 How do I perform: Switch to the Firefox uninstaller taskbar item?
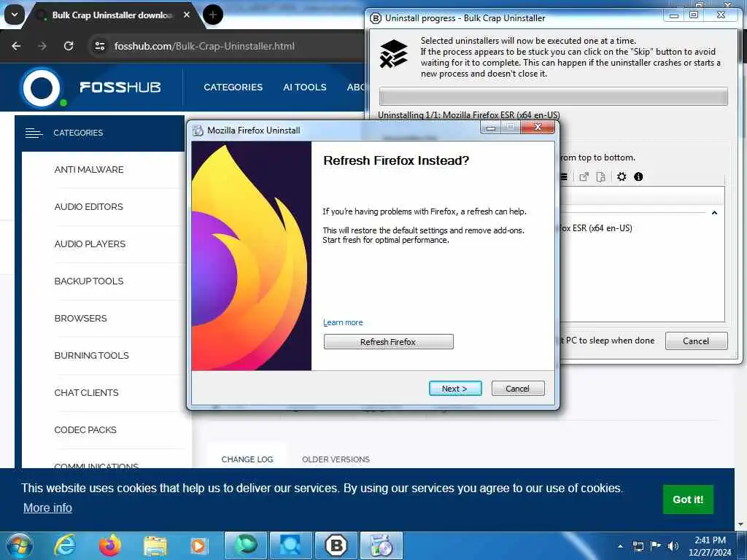tap(381, 545)
